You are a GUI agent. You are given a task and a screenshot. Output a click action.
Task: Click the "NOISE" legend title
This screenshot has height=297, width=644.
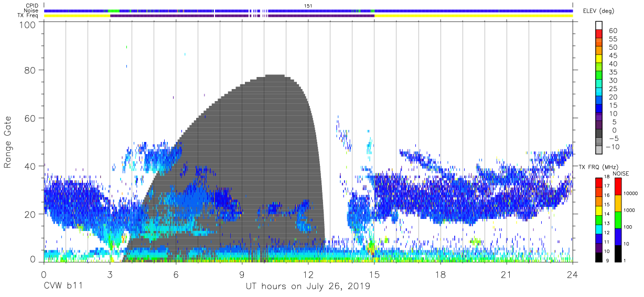tap(621, 173)
